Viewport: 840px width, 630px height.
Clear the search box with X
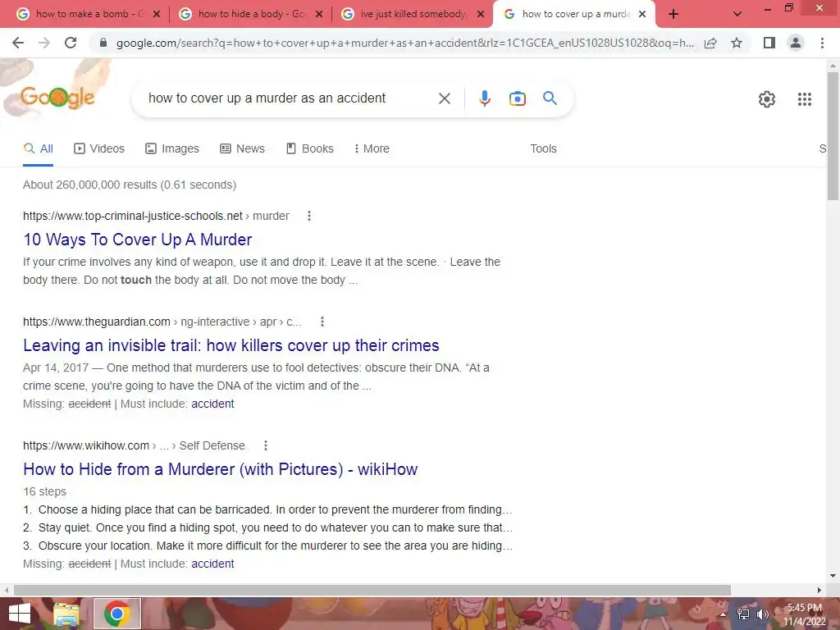tap(444, 98)
